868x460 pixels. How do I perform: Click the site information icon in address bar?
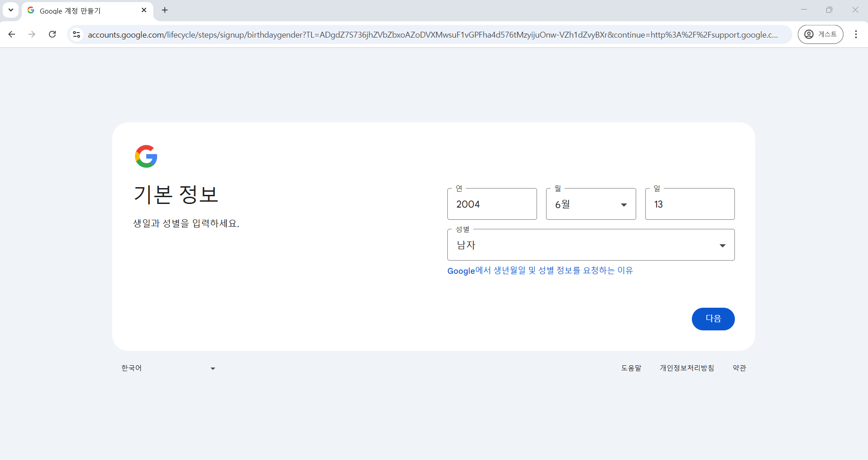coord(76,34)
